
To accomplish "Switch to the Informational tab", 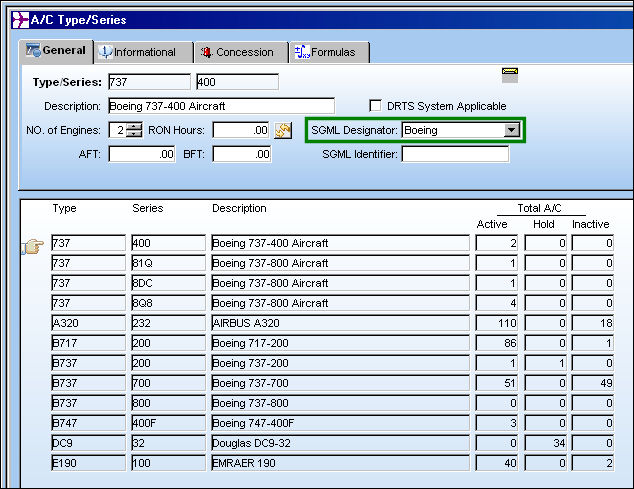I will pos(144,53).
